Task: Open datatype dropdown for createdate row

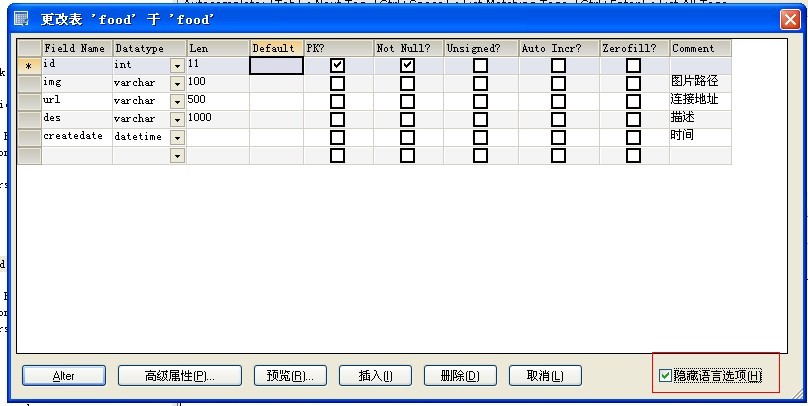Action: point(178,138)
